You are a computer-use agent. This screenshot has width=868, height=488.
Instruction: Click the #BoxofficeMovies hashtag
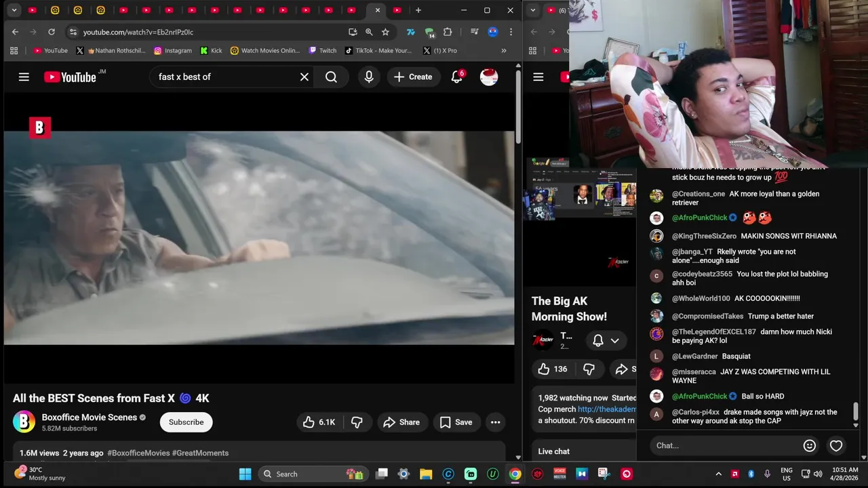coord(138,453)
